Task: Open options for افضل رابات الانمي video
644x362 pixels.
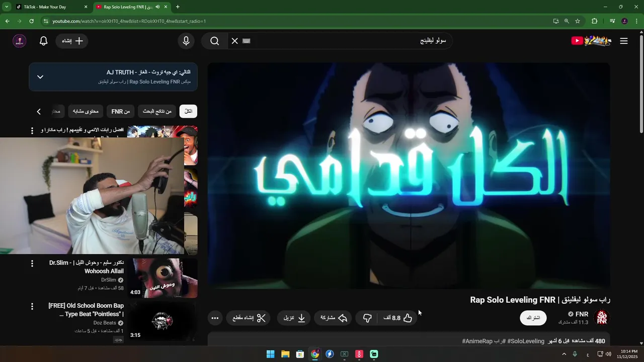Action: pyautogui.click(x=32, y=131)
